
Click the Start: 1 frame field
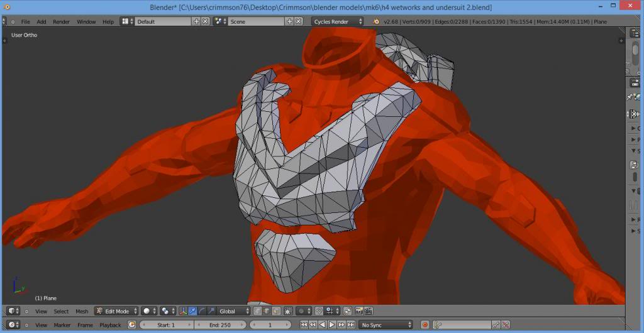pyautogui.click(x=166, y=325)
